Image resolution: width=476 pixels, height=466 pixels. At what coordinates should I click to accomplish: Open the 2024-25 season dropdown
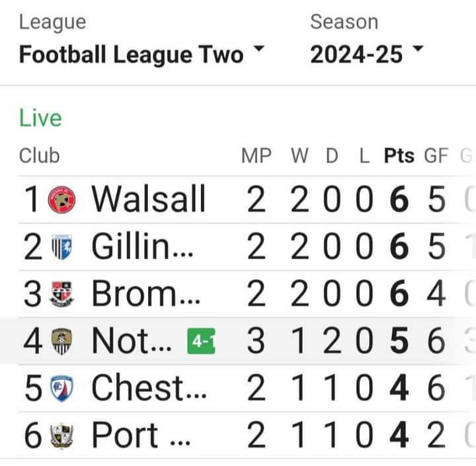click(356, 55)
